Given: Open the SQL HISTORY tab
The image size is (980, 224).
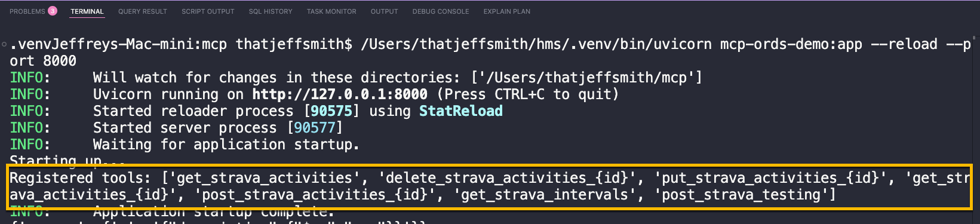Looking at the screenshot, I should pos(271,11).
